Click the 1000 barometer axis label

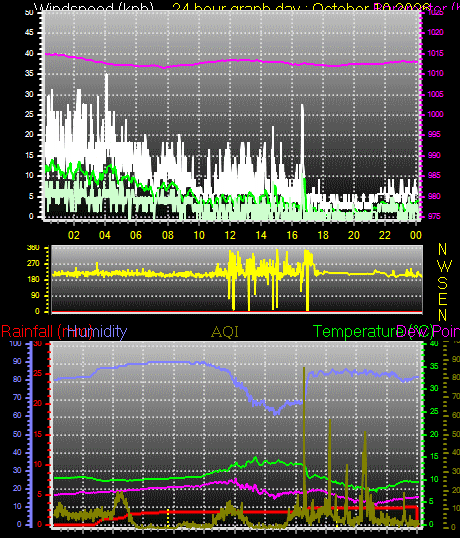click(x=435, y=114)
